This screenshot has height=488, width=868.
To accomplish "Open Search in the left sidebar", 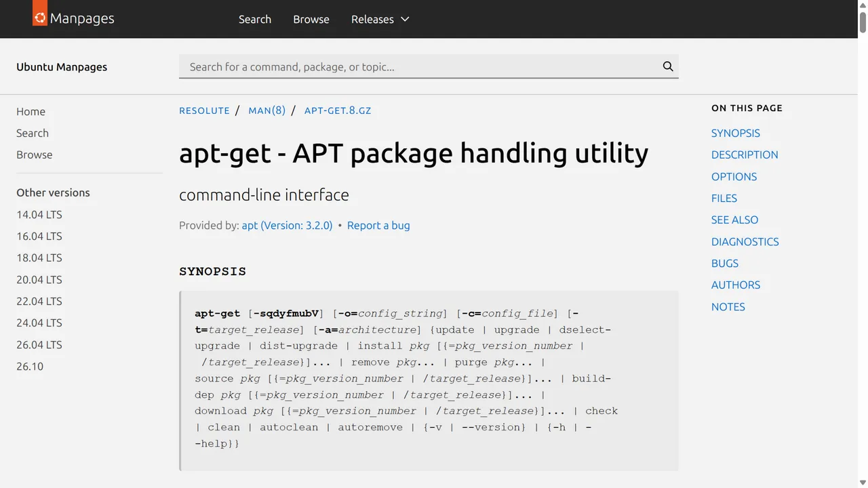I will click(33, 133).
